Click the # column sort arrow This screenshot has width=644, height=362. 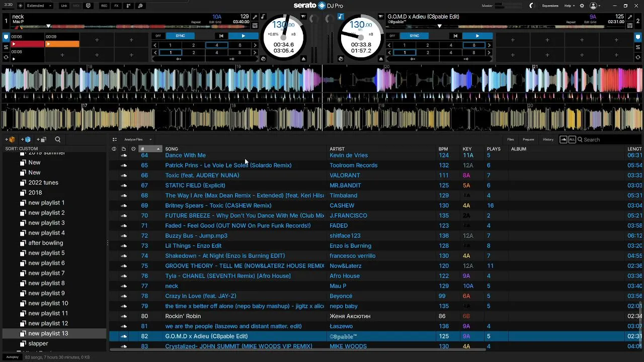[158, 149]
